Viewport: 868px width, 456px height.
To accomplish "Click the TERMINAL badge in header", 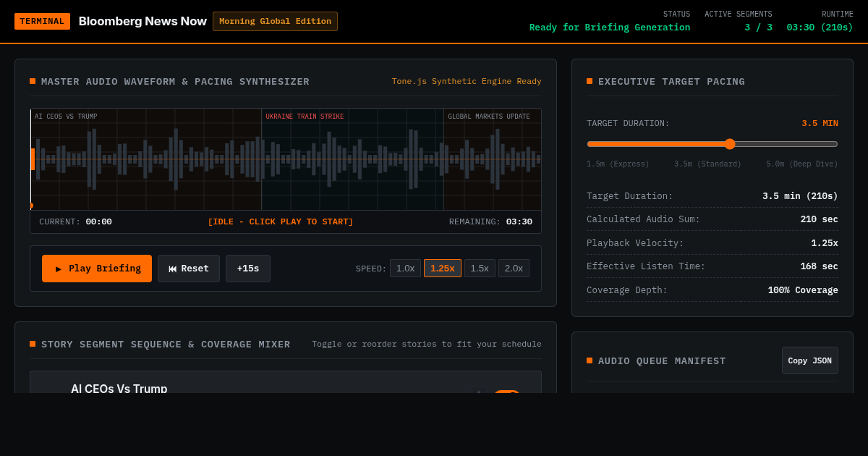I will tap(42, 21).
